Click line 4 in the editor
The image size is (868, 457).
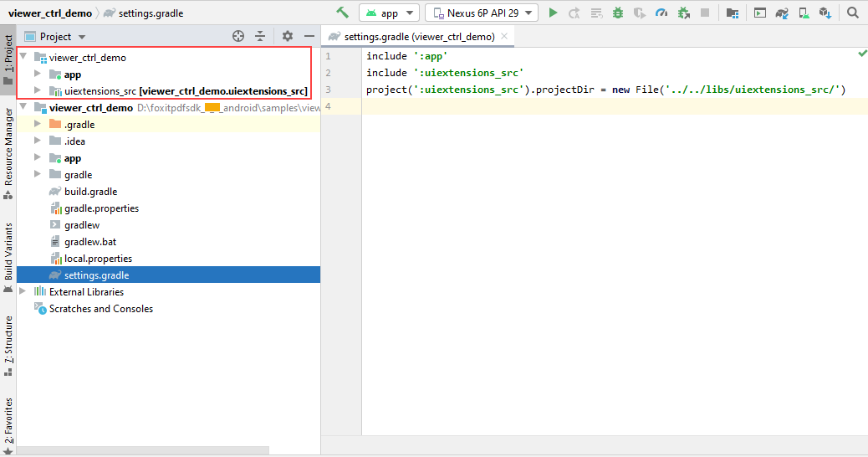(x=585, y=106)
